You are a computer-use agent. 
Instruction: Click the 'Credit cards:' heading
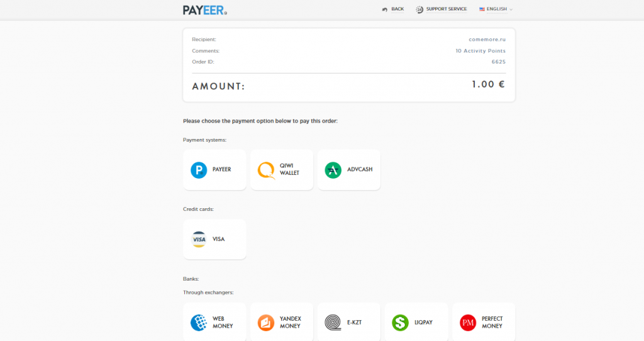click(x=198, y=209)
